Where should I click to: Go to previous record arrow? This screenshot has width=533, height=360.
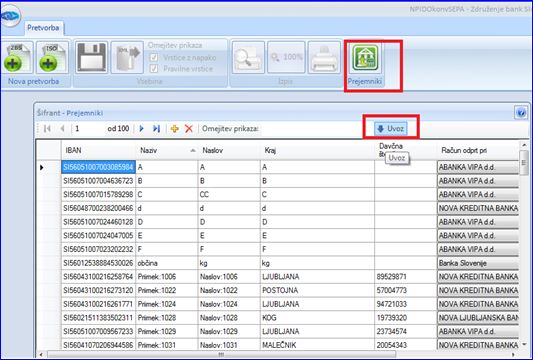[62, 128]
